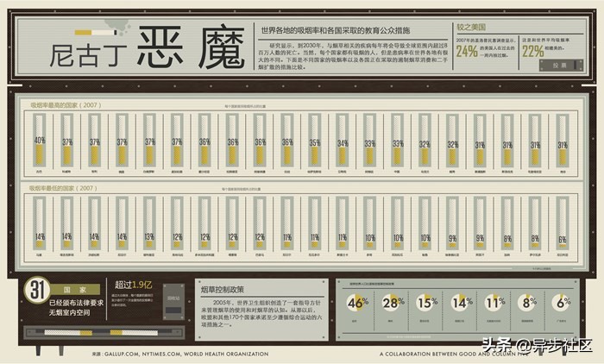Select the 14% pie chart

click(461, 303)
